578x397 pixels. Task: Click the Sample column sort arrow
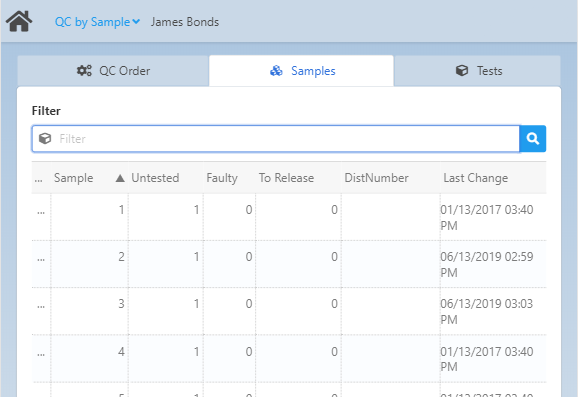[x=120, y=178]
